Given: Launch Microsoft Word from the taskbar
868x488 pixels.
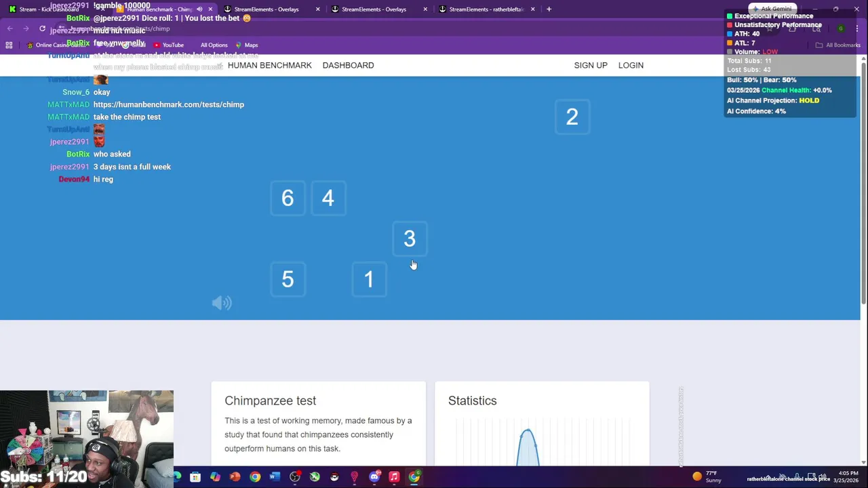Looking at the screenshot, I should (x=275, y=477).
